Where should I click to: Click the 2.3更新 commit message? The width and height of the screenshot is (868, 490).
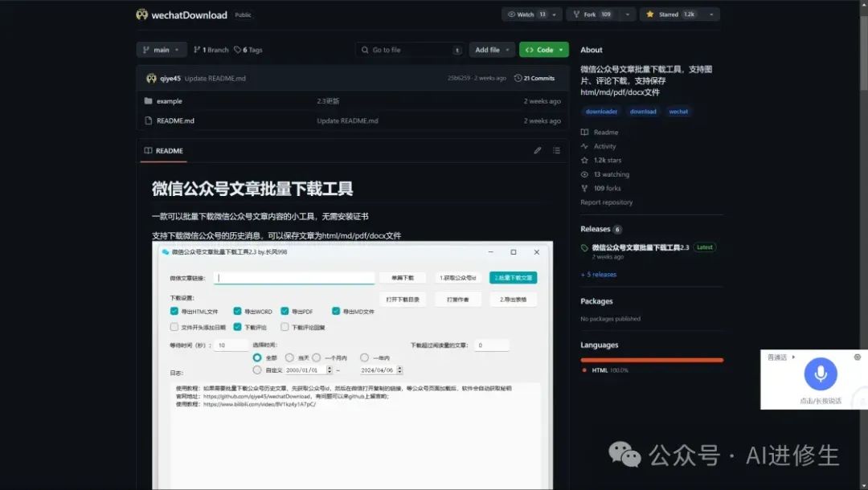[x=328, y=101]
